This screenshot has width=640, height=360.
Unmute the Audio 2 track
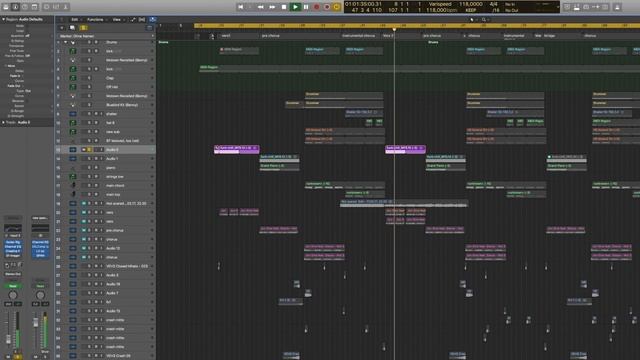pos(84,150)
